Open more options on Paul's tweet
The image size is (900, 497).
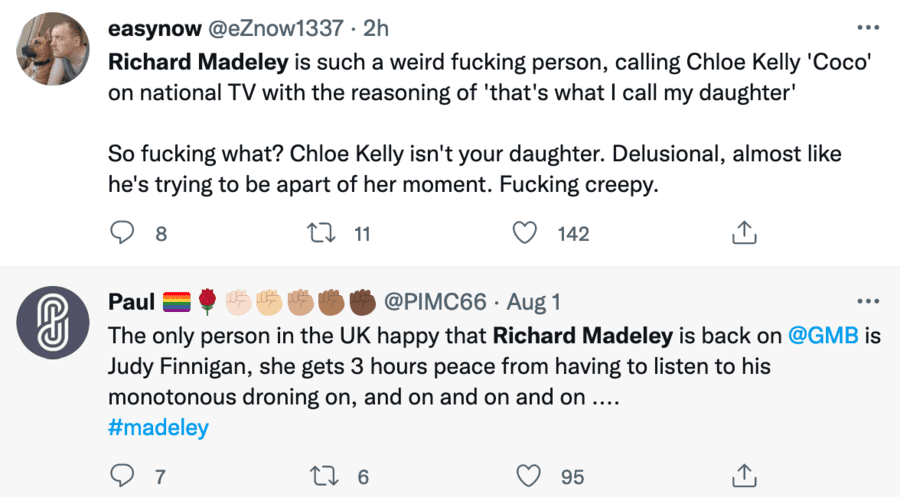[866, 301]
